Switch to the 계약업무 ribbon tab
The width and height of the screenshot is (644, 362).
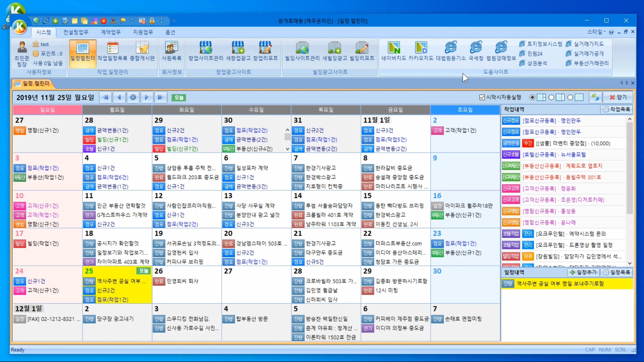tap(111, 32)
